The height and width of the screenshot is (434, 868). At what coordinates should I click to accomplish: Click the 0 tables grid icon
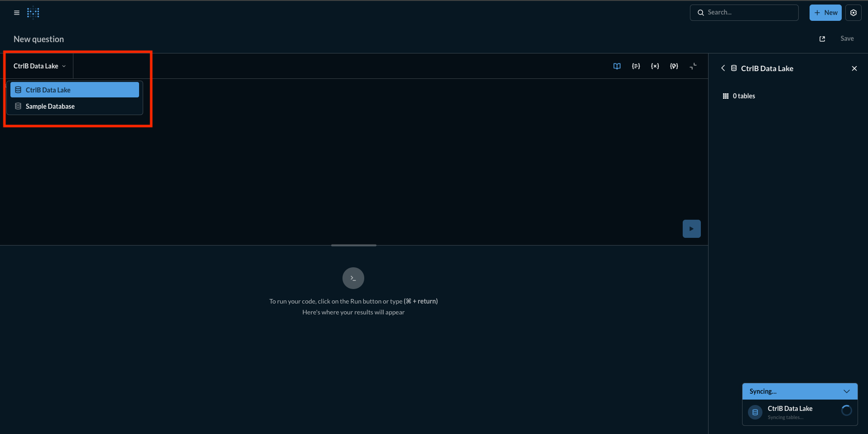pos(725,96)
